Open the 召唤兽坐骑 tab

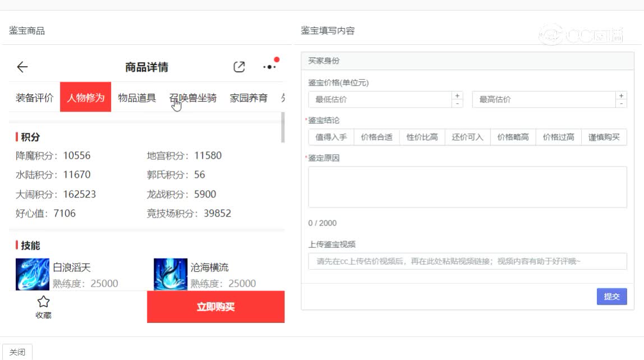pos(193,96)
